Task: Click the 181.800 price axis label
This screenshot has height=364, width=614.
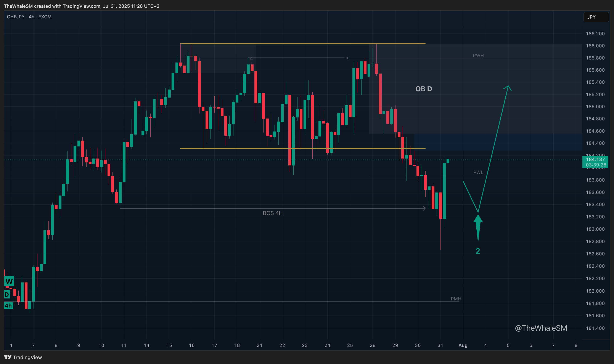Action: pos(595,303)
